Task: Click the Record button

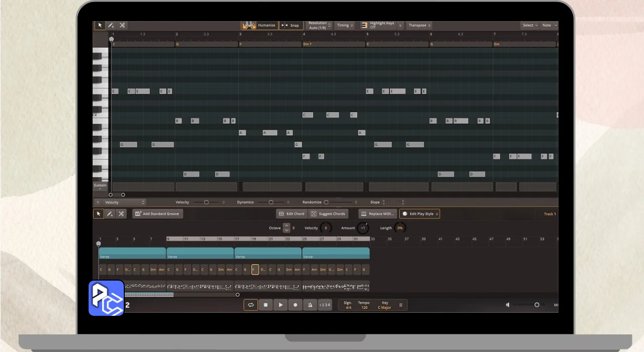Action: pos(295,305)
